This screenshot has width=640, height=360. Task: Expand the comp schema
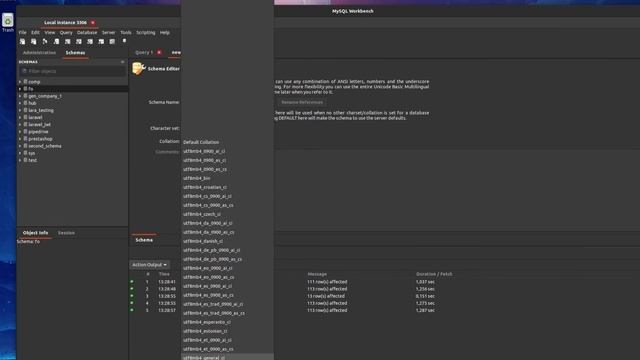[x=20, y=82]
